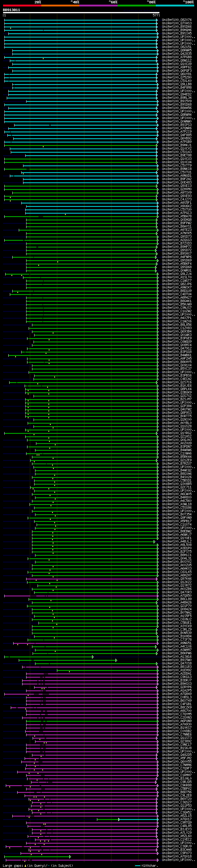Choose hit UniRef100_Q6PQF3
This screenshot has width=197, height=868.
tap(177, 71)
